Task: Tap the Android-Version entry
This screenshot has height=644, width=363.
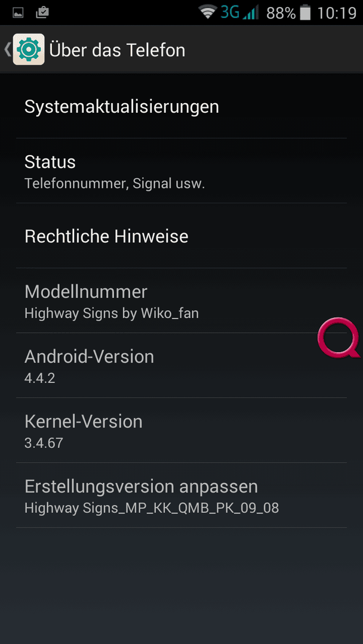Action: [181, 366]
